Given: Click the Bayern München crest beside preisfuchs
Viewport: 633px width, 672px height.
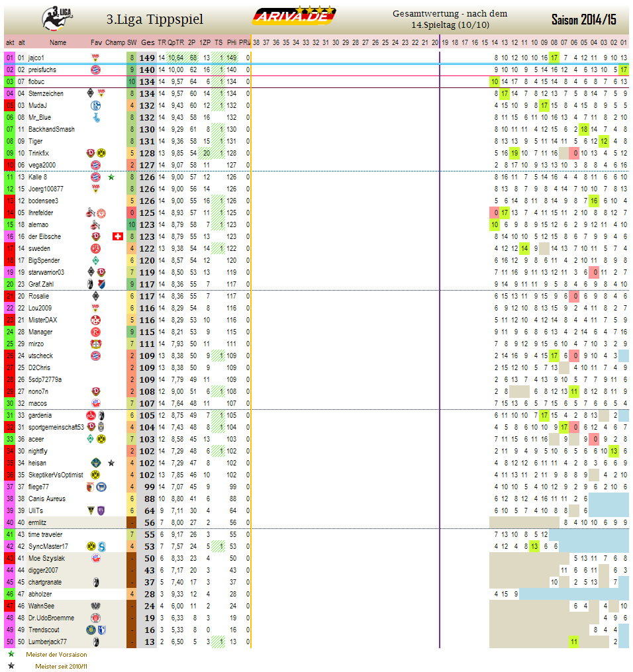Looking at the screenshot, I should tap(95, 70).
